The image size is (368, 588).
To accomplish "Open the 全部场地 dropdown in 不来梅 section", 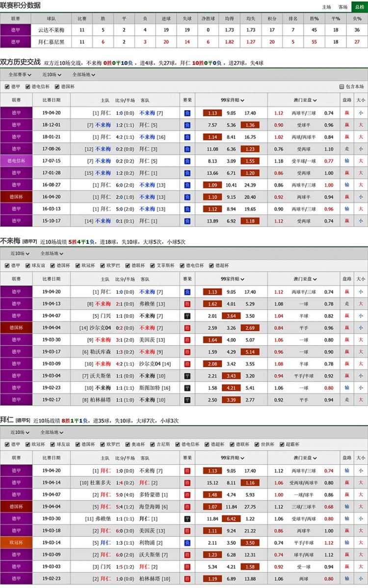I will coord(52,254).
